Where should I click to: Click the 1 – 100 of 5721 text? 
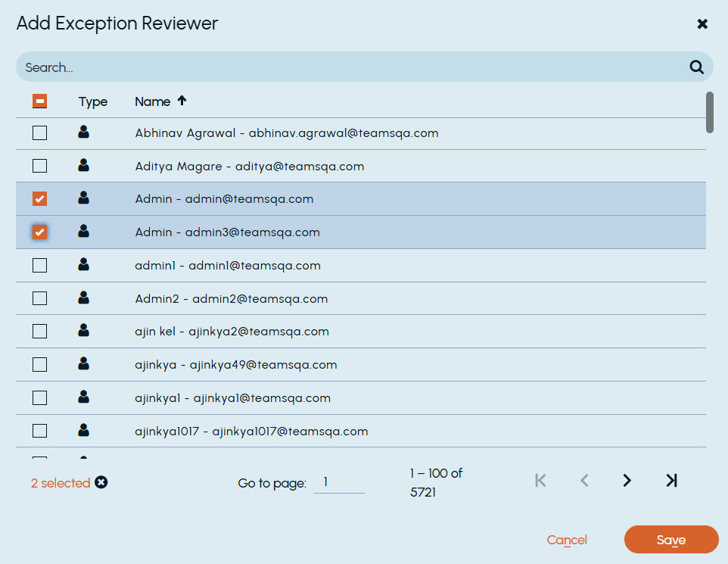point(436,482)
